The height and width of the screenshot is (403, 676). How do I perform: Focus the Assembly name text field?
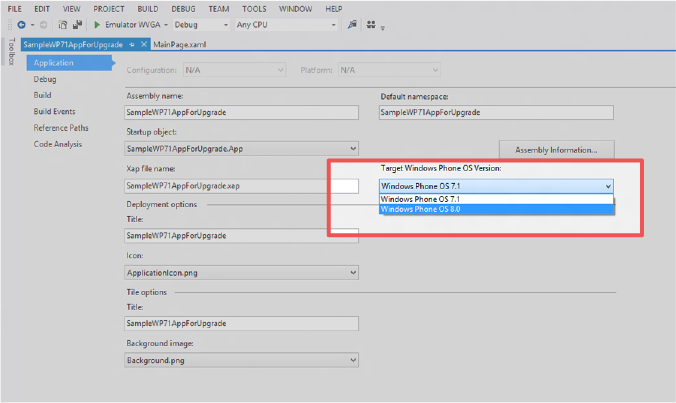pos(241,112)
